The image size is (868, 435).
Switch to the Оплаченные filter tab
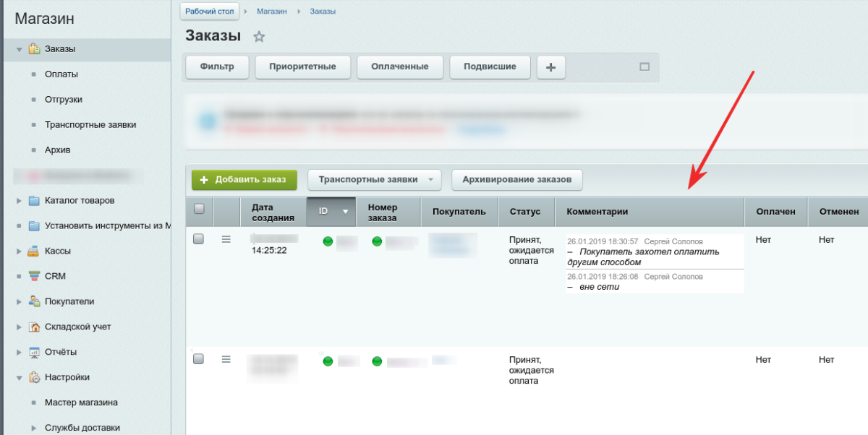coord(400,66)
